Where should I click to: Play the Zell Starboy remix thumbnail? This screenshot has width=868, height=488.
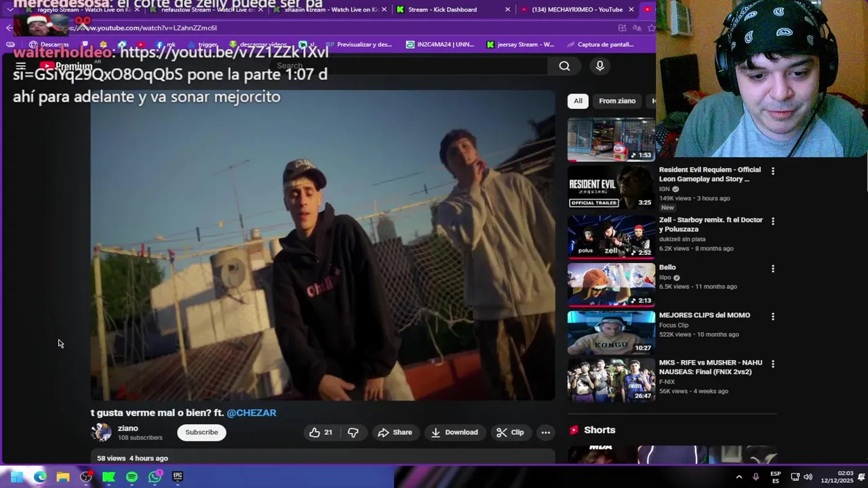click(x=611, y=237)
